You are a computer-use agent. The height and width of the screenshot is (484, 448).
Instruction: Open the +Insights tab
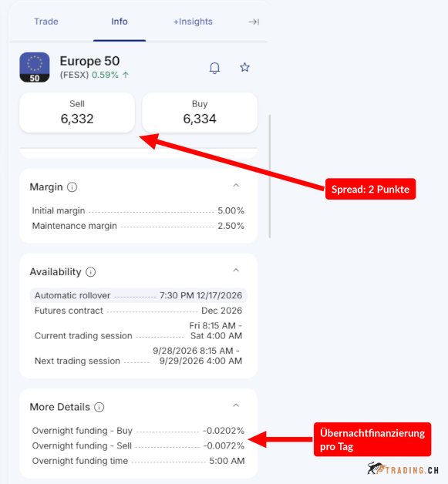point(193,22)
